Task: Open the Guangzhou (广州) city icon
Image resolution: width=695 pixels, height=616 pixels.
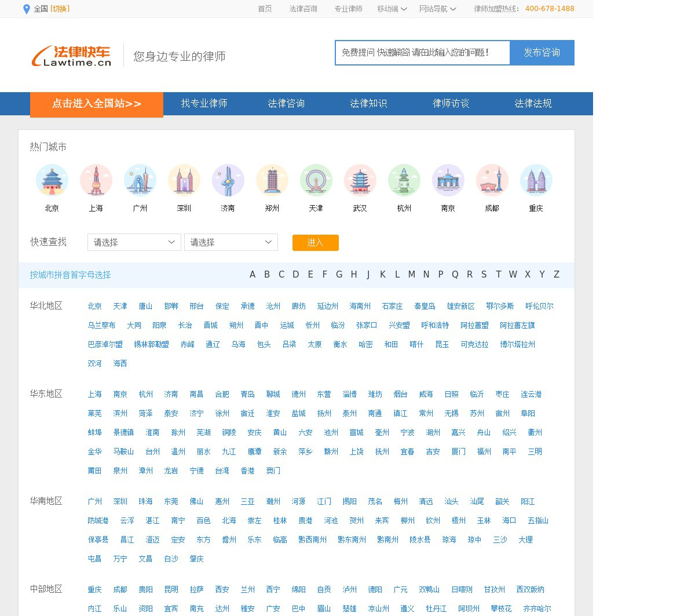Action: (x=140, y=180)
